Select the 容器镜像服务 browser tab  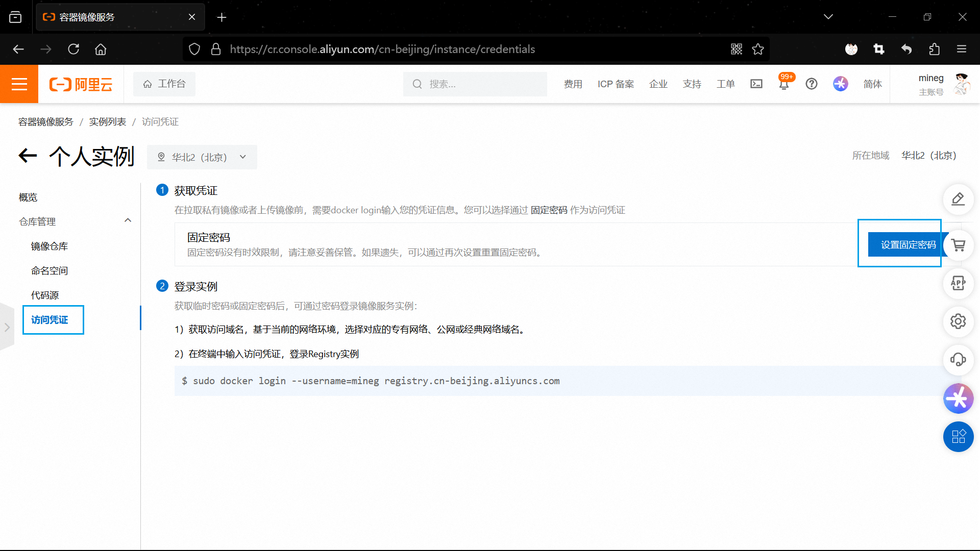[x=120, y=17]
